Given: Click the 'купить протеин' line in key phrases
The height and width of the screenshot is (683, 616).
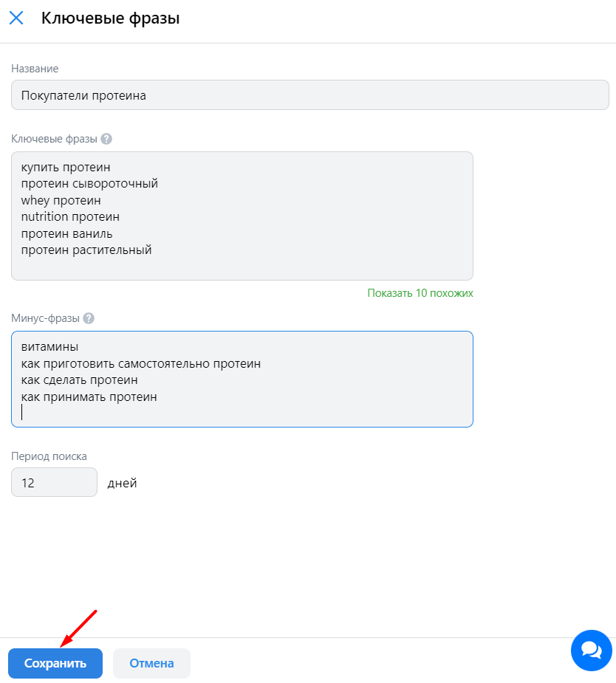Looking at the screenshot, I should coord(66,168).
